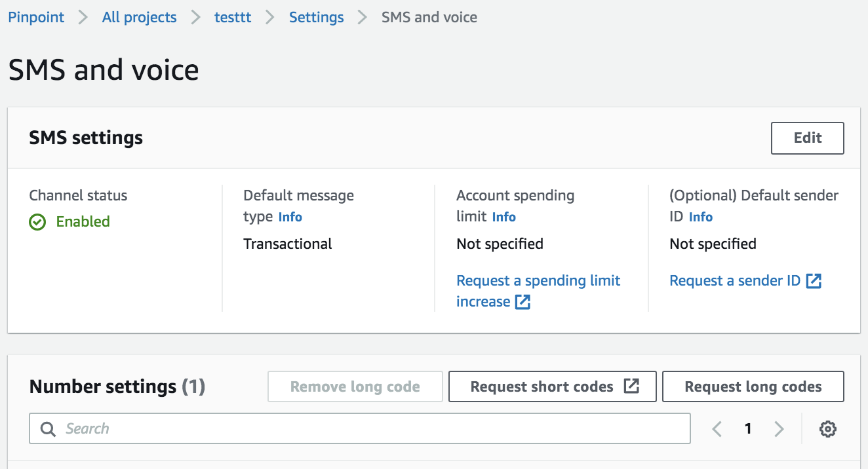The width and height of the screenshot is (868, 469).
Task: Click the previous page arrow
Action: [x=717, y=429]
